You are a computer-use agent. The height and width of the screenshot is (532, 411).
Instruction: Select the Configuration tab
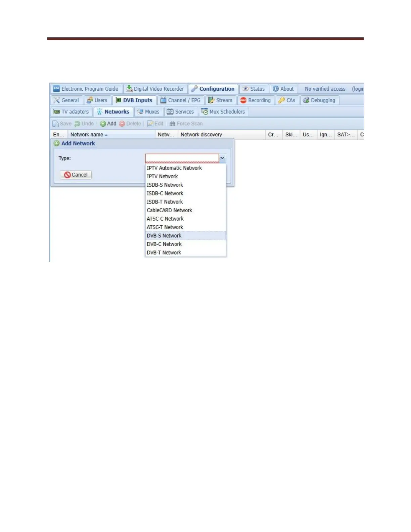click(x=213, y=89)
